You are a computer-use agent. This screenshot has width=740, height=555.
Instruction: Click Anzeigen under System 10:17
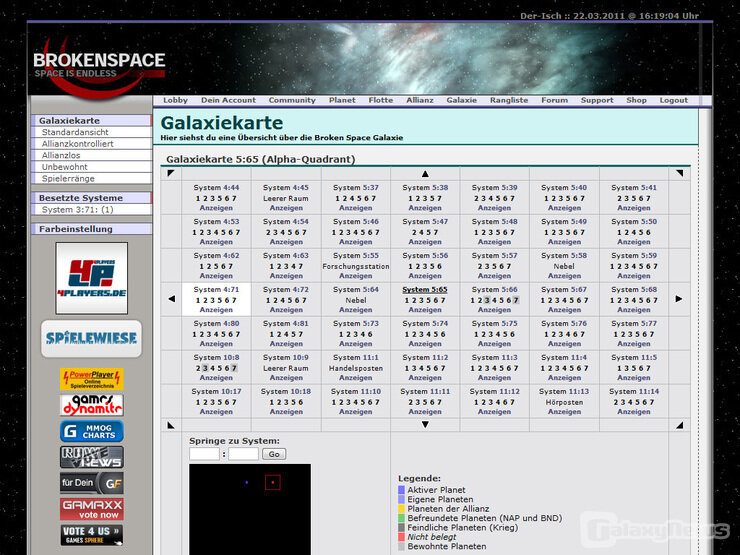(x=216, y=412)
